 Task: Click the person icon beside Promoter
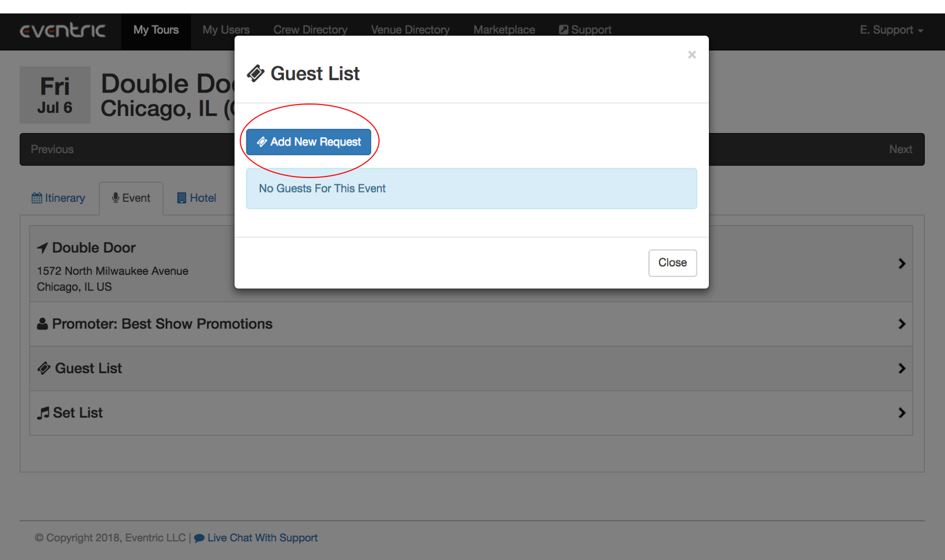pos(42,324)
